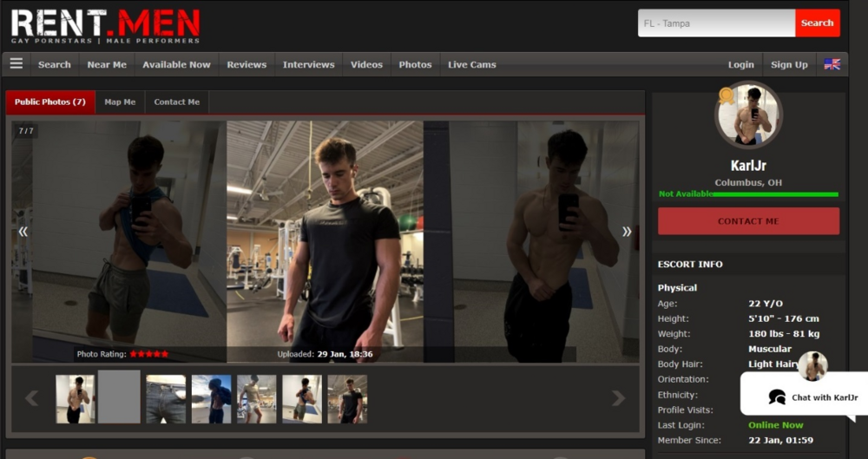Switch to the Map Me tab
The image size is (868, 459).
tap(120, 102)
